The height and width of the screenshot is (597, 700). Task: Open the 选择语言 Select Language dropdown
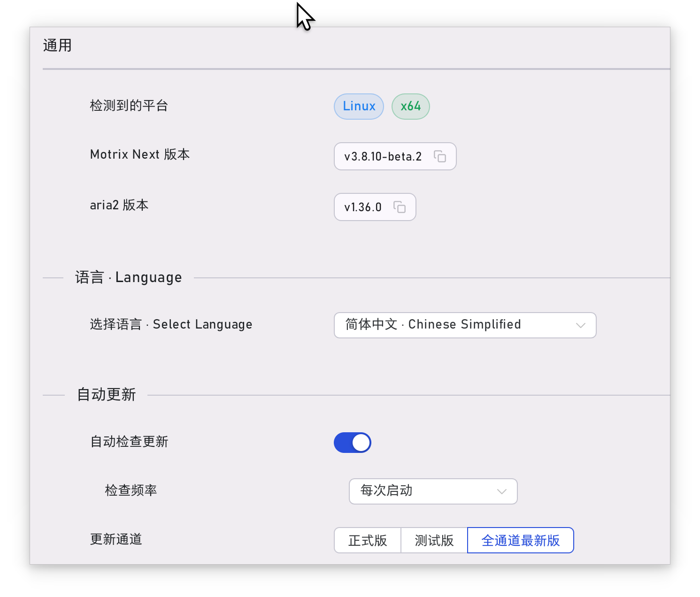click(x=465, y=325)
